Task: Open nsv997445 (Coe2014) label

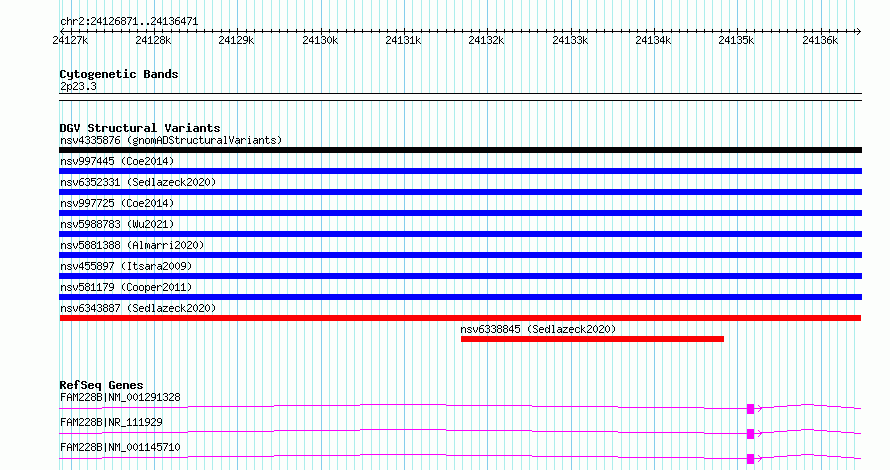Action: pos(117,161)
